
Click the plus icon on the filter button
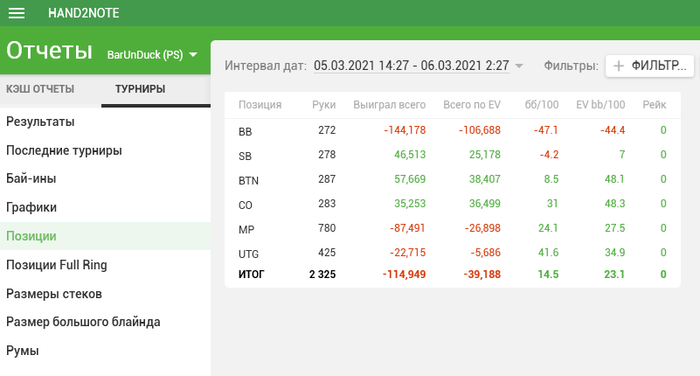(618, 66)
